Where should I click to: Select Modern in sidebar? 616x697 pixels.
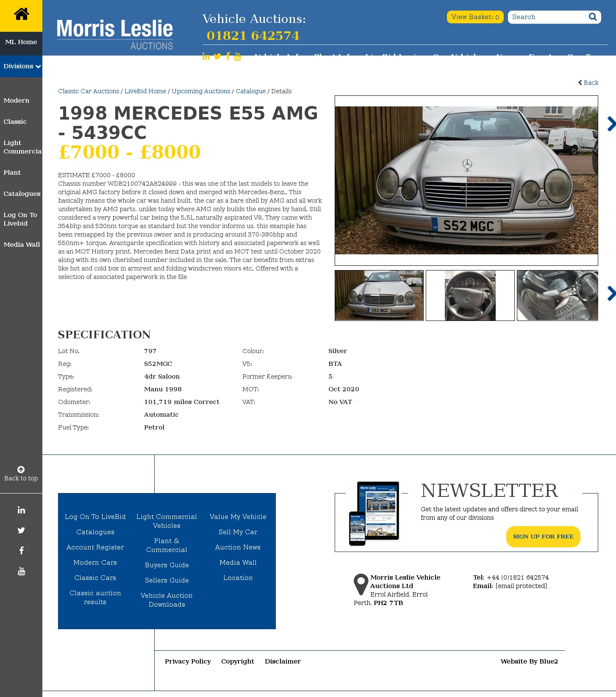coord(17,100)
